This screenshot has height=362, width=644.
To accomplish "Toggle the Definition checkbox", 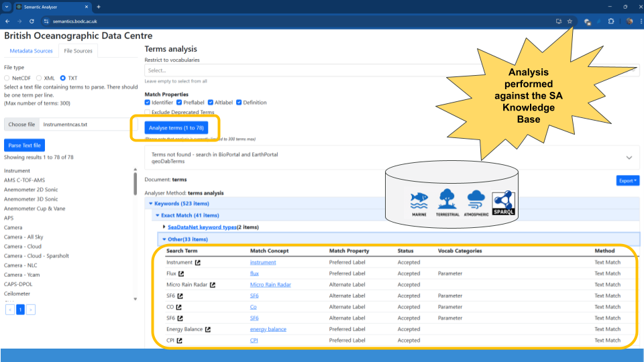I will [x=239, y=103].
